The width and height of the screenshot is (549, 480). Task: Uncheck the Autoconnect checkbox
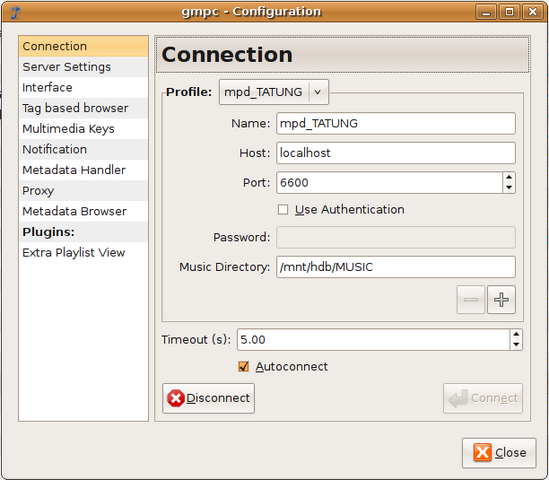243,367
